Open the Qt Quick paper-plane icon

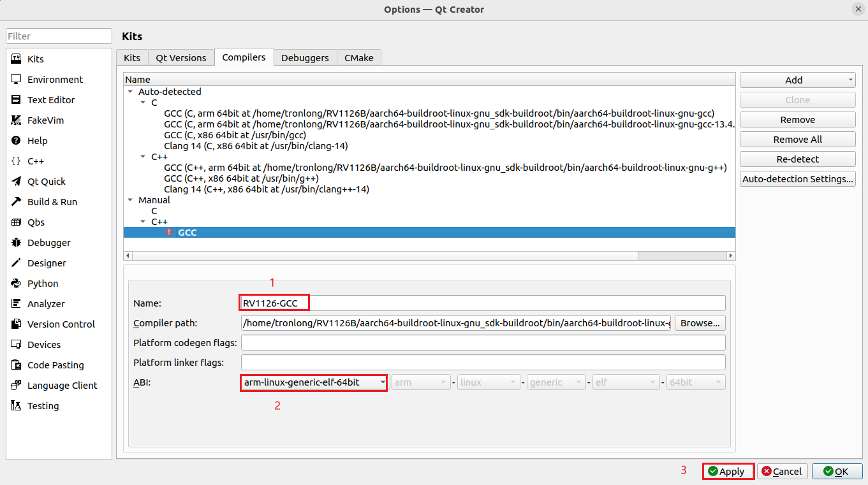click(x=17, y=181)
